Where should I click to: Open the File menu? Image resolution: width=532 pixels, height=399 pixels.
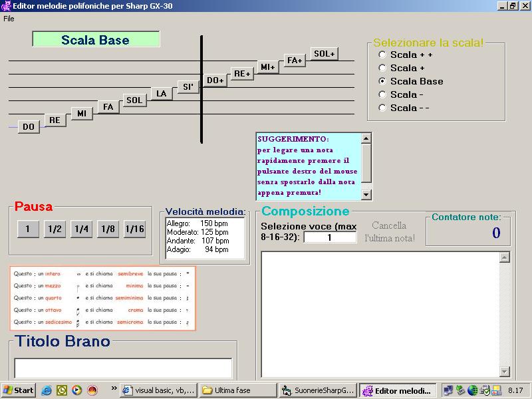9,19
